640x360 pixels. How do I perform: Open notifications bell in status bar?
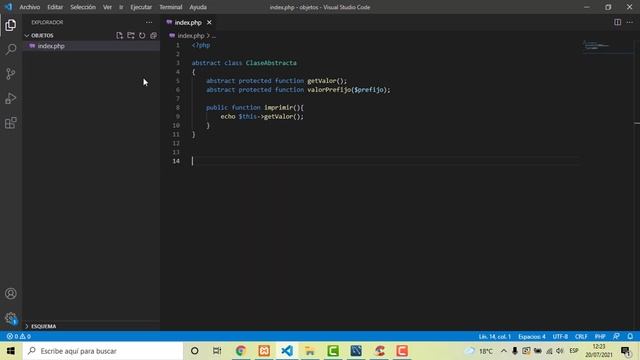630,336
